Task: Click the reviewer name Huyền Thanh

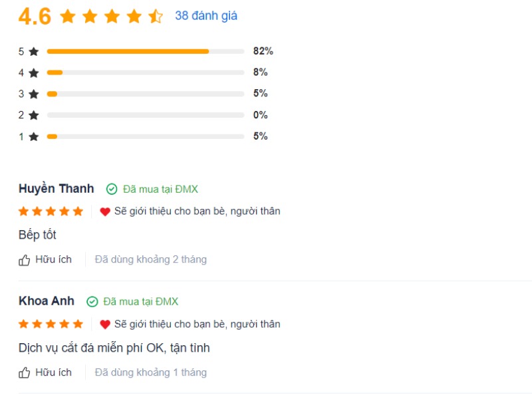Action: pos(57,189)
